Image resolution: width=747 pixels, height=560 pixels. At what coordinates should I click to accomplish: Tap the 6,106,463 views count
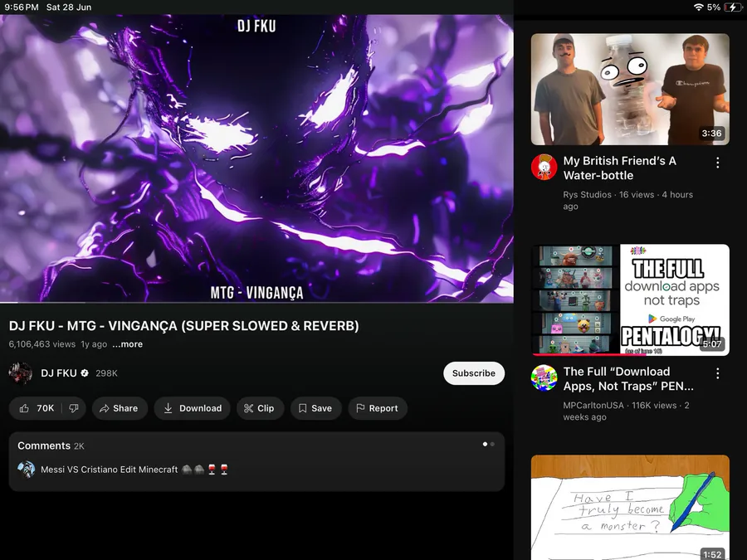coord(42,344)
